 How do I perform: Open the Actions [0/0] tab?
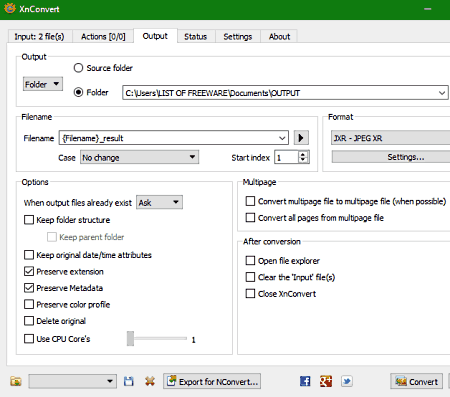[103, 36]
